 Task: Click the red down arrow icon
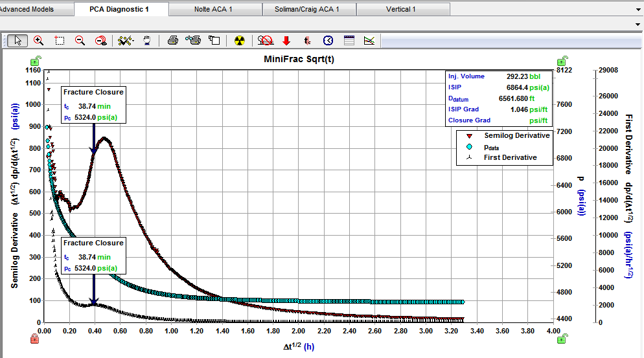pyautogui.click(x=286, y=40)
